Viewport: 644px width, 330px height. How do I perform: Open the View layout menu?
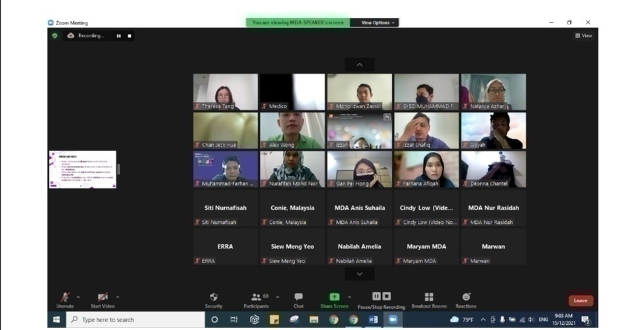click(x=583, y=36)
